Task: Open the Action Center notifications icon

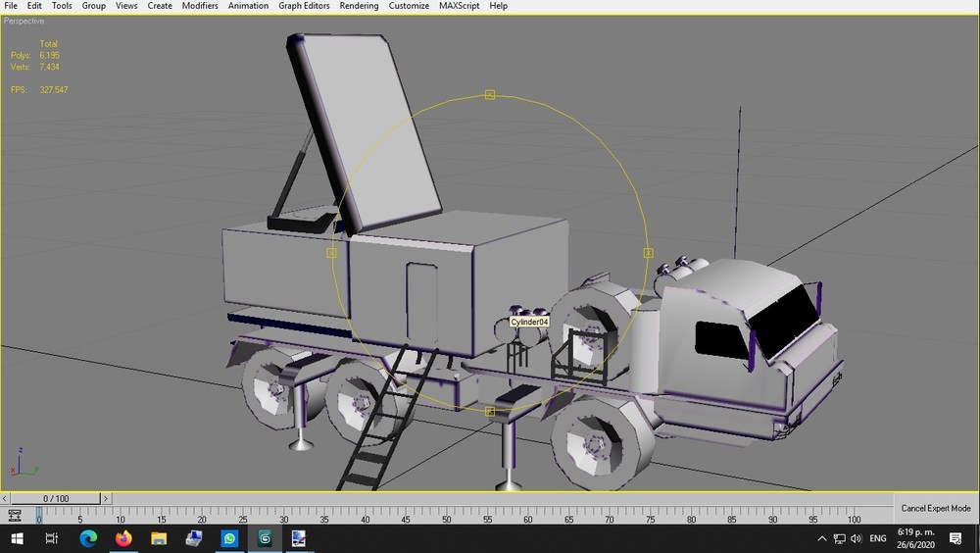Action: [x=955, y=538]
